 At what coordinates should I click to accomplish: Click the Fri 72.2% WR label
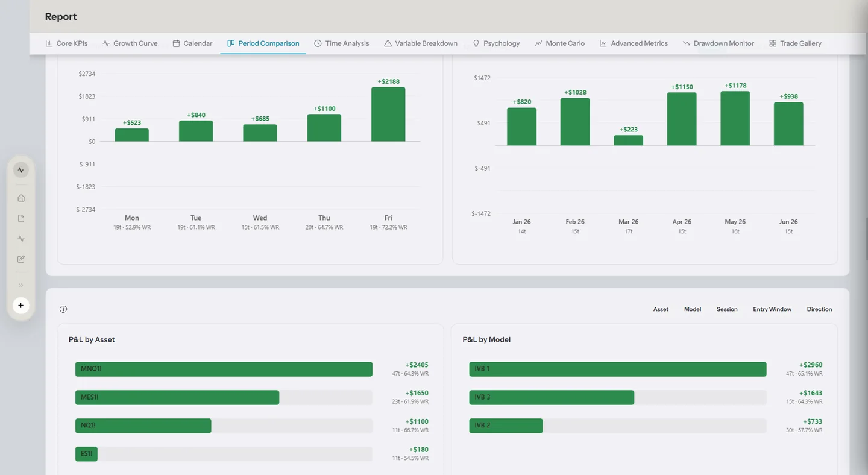click(x=388, y=228)
